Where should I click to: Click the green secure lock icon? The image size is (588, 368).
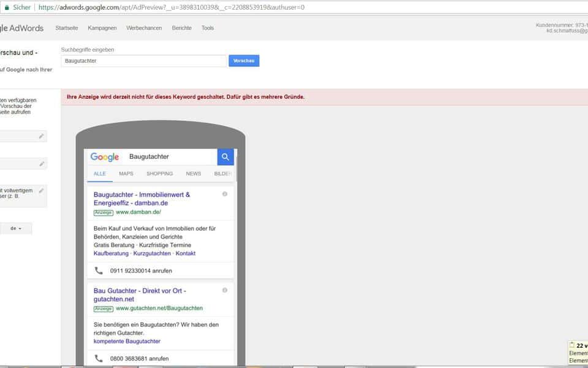[x=6, y=7]
